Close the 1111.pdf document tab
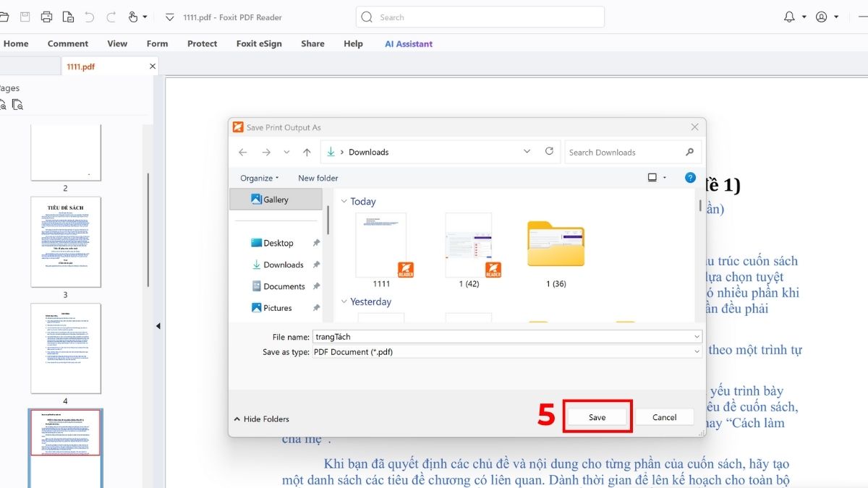This screenshot has width=868, height=488. tap(152, 66)
